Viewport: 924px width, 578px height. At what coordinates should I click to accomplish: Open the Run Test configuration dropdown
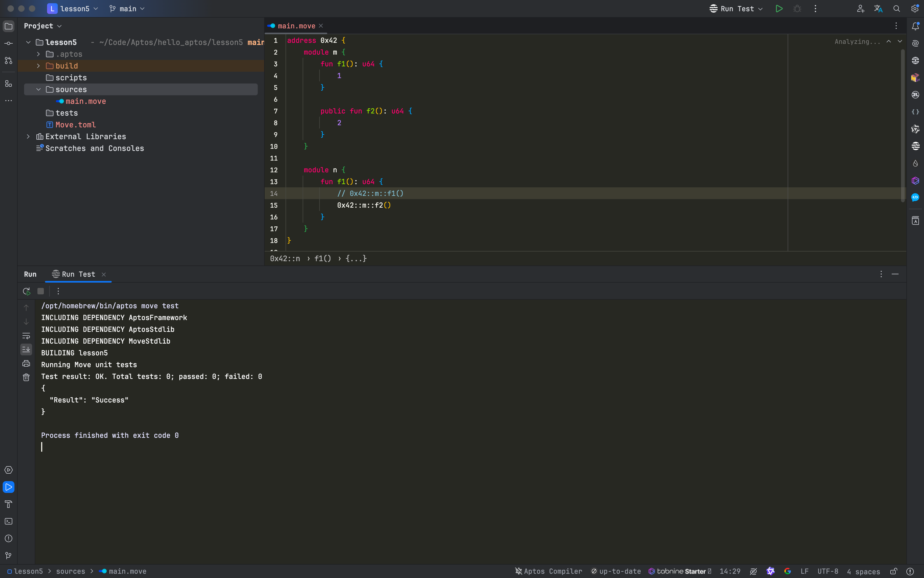click(x=736, y=8)
